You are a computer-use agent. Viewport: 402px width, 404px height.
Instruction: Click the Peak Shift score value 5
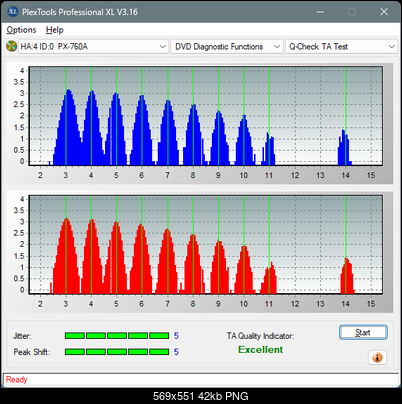point(176,352)
